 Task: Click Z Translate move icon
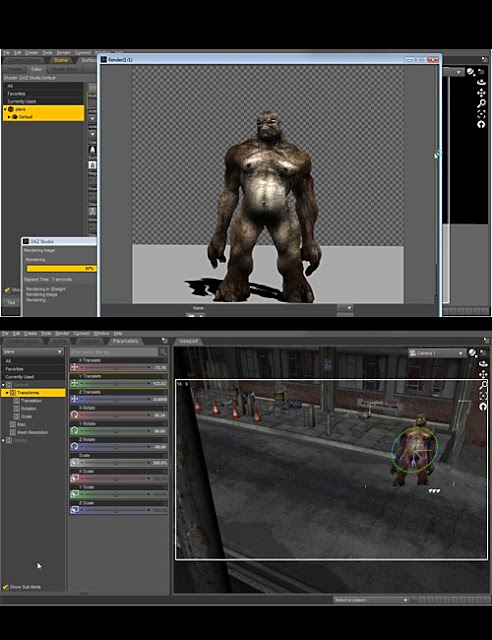pos(74,399)
